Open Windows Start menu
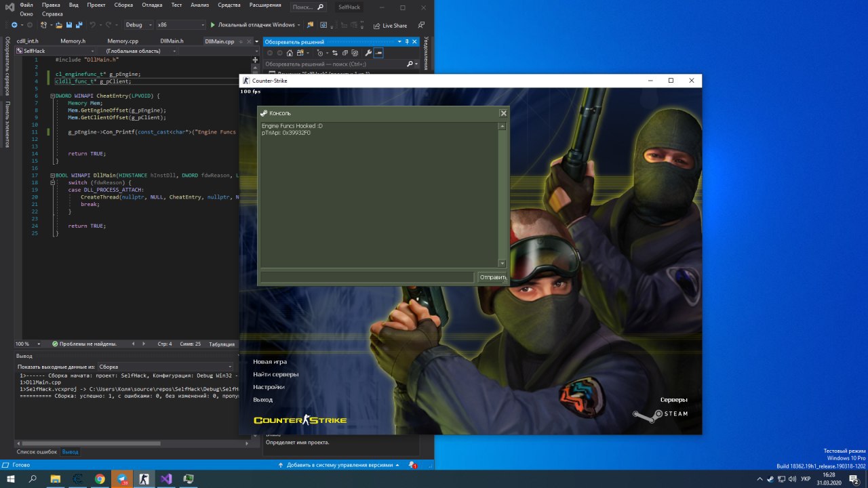The image size is (868, 488). pyautogui.click(x=10, y=479)
